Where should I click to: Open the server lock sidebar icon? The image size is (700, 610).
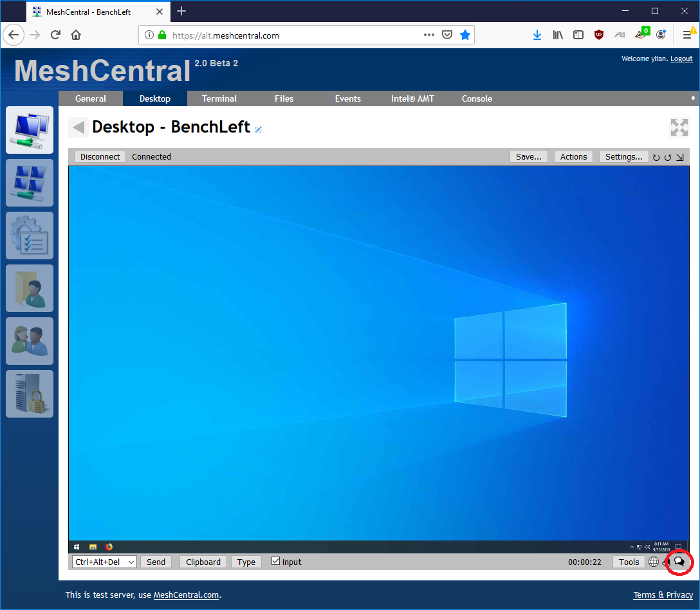(30, 393)
